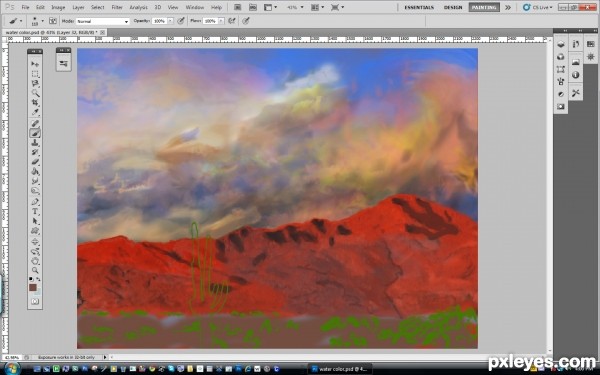
Task: Open the Window menu
Action: tap(194, 7)
